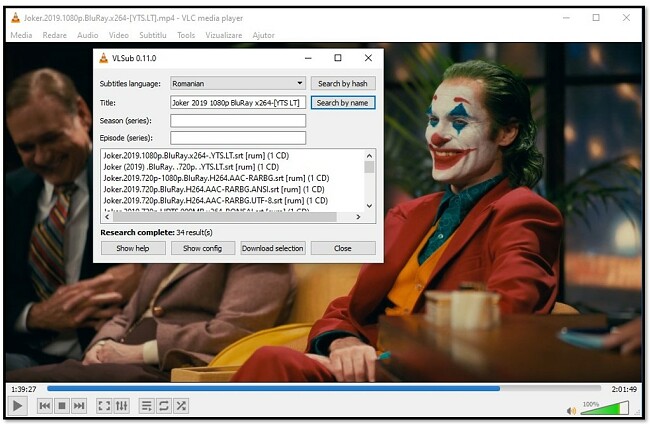The image size is (650, 424).
Task: Show the playlist panel
Action: point(146,406)
